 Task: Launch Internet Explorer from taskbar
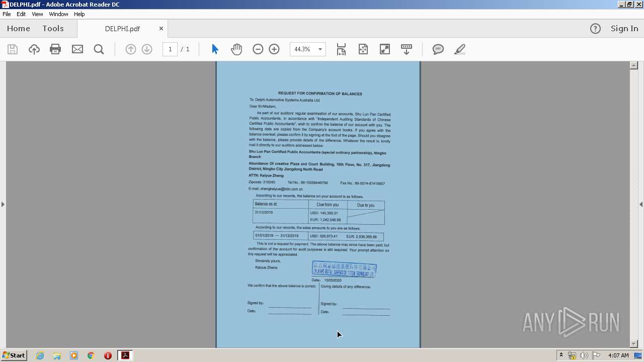[x=40, y=355]
